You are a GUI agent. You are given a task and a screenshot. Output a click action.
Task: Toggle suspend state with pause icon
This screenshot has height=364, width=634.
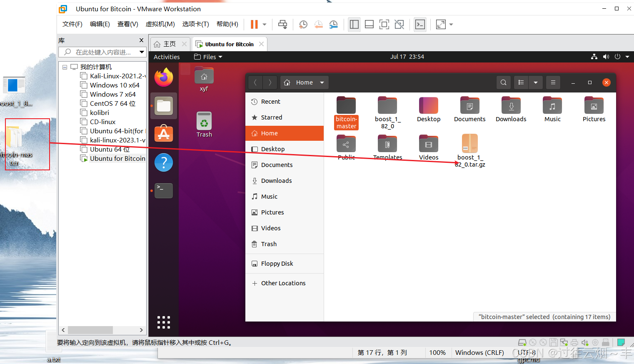pyautogui.click(x=255, y=24)
